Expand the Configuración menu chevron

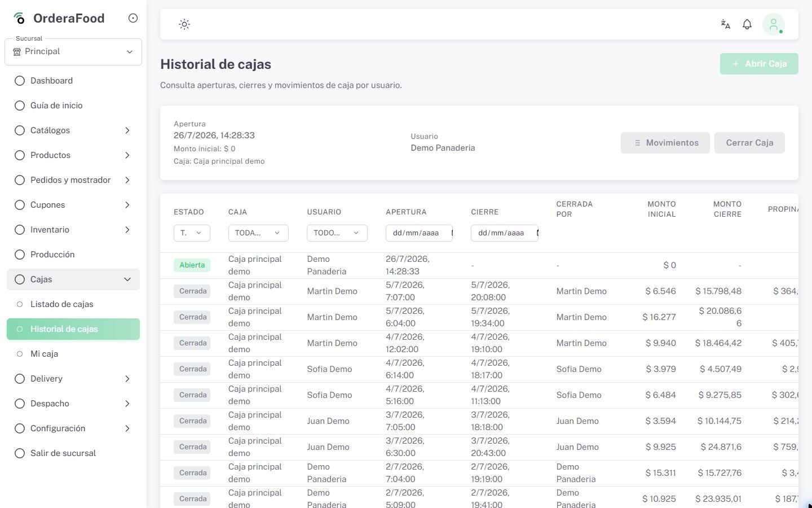(x=127, y=428)
